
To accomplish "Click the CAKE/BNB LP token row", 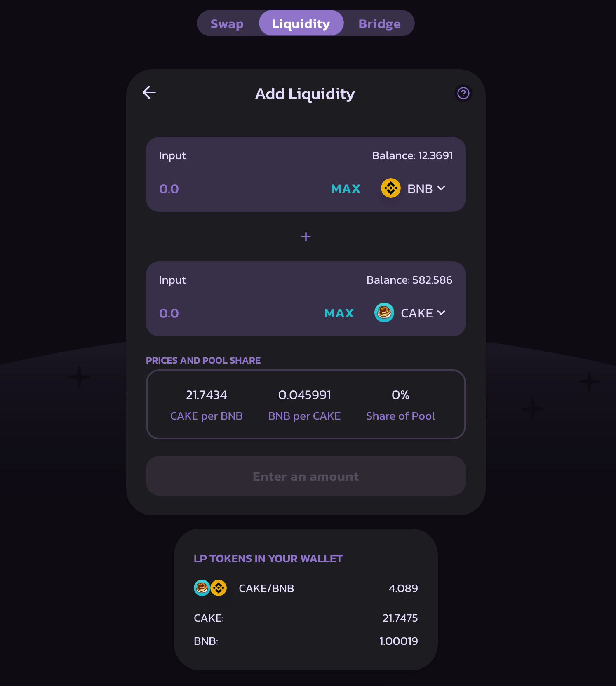I will click(x=306, y=588).
